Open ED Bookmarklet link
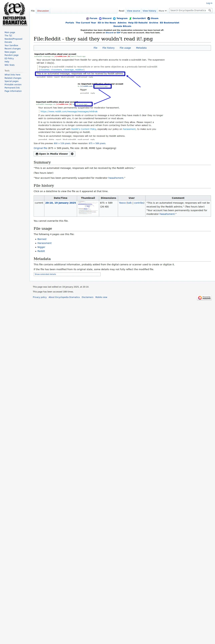 [169, 23]
